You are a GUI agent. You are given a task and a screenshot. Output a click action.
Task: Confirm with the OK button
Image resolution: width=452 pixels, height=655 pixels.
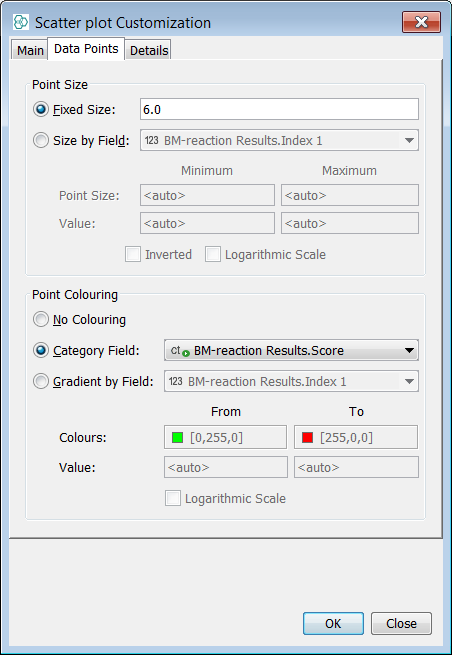coord(333,623)
